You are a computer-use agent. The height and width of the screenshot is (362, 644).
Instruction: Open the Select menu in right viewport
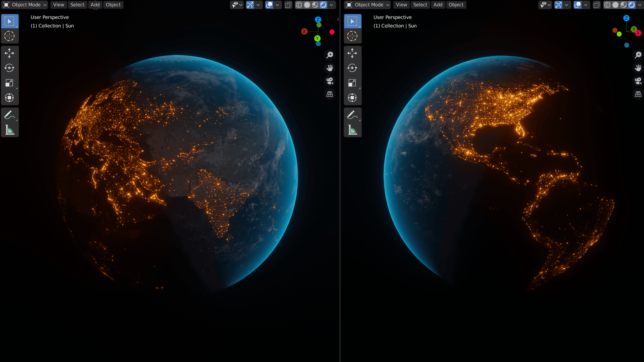420,5
